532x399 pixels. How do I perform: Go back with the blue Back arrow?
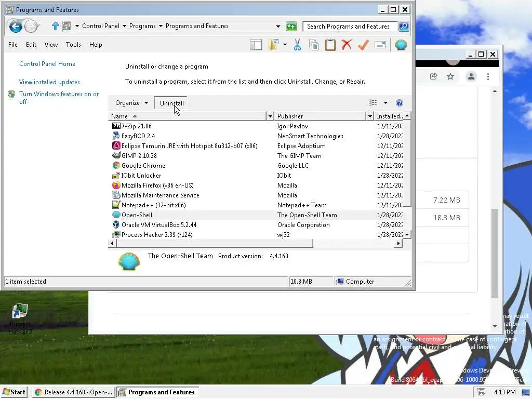[x=16, y=26]
